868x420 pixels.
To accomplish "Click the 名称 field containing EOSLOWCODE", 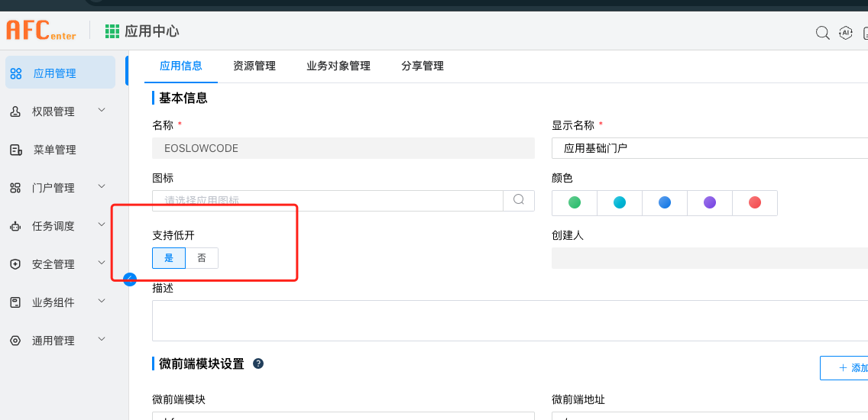I will [343, 148].
